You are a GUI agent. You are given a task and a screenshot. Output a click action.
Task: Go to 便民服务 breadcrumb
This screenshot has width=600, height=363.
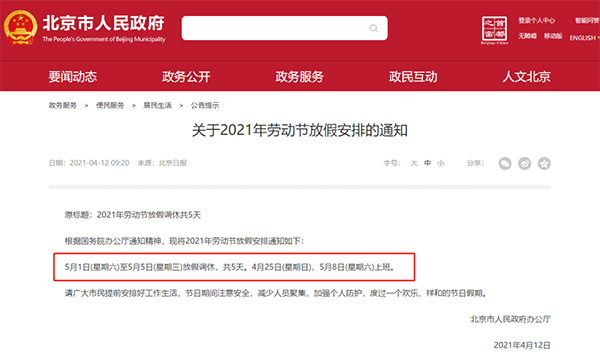click(110, 105)
